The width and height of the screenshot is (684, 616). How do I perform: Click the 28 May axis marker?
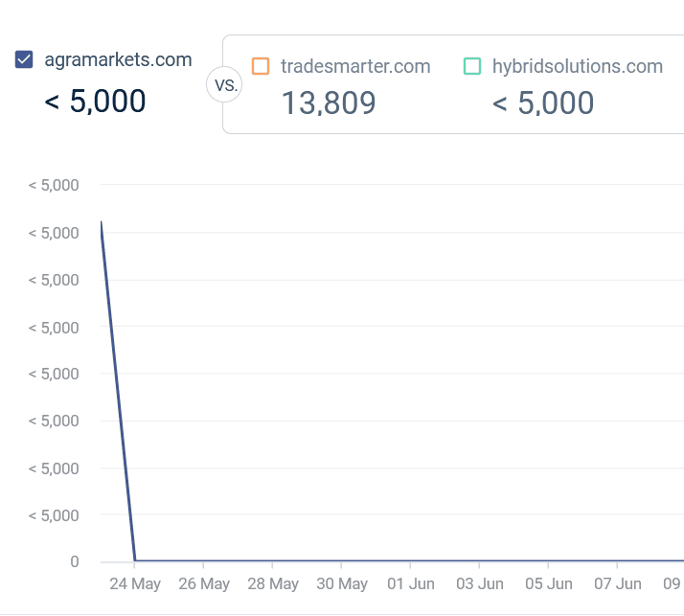[273, 583]
